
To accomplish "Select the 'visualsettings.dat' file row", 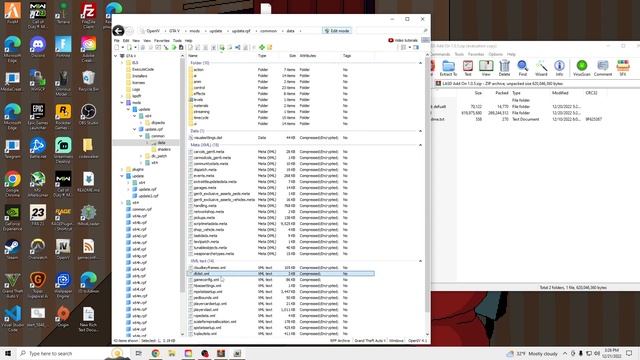I will click(281, 138).
